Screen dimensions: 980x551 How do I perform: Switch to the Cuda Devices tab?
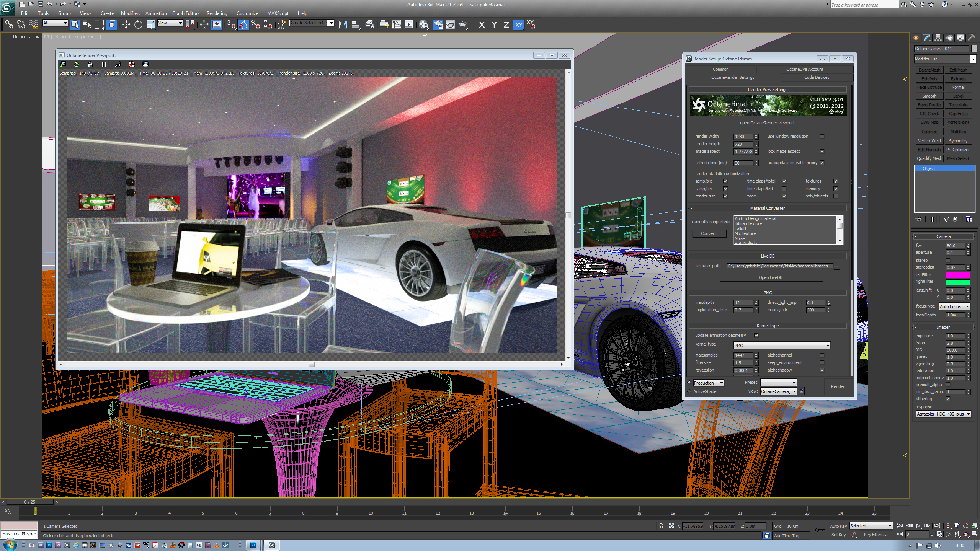(817, 77)
